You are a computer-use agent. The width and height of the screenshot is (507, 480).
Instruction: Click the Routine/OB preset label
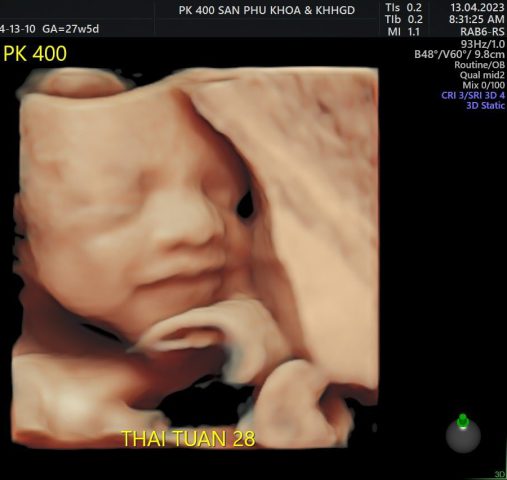point(480,64)
